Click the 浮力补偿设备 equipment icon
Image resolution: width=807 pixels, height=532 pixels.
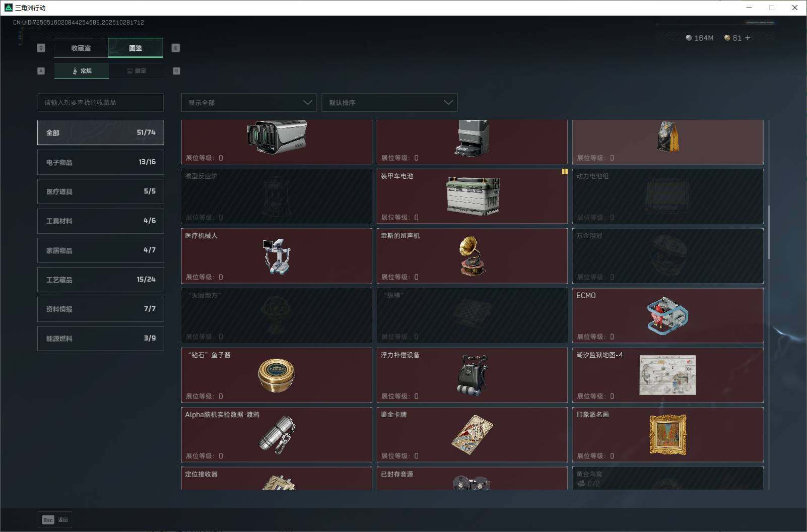tap(473, 375)
